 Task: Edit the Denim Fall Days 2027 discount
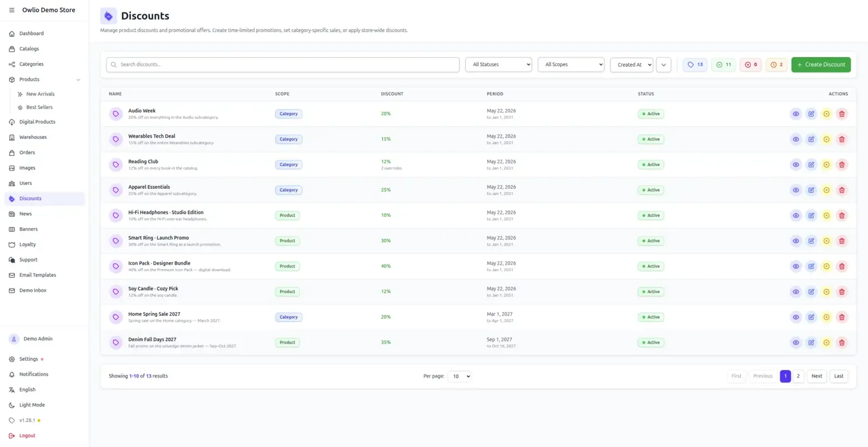pyautogui.click(x=811, y=343)
